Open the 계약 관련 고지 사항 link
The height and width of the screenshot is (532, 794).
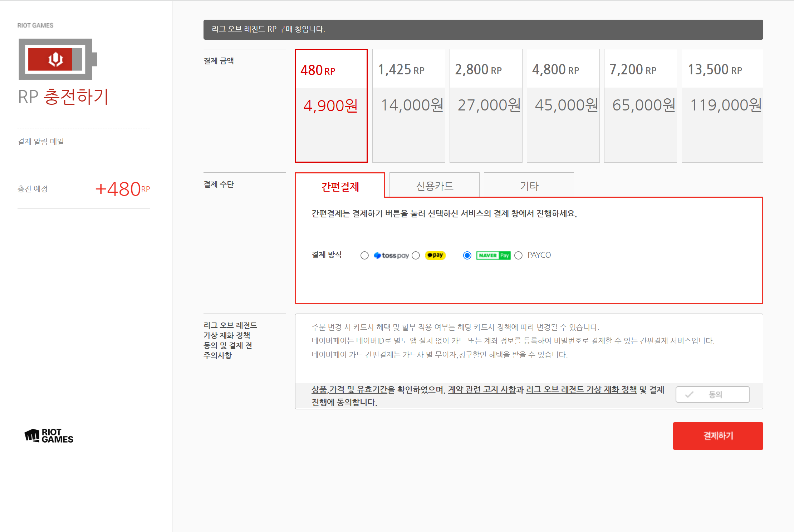tap(482, 389)
